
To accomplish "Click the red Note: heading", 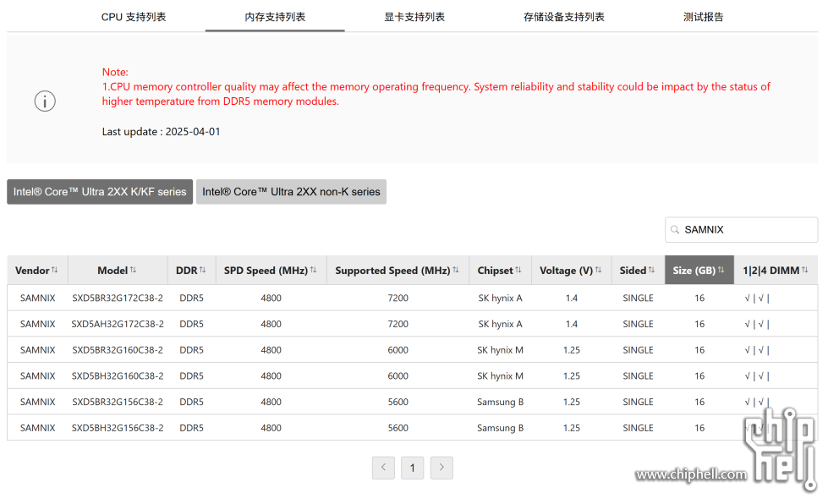I will coord(115,72).
